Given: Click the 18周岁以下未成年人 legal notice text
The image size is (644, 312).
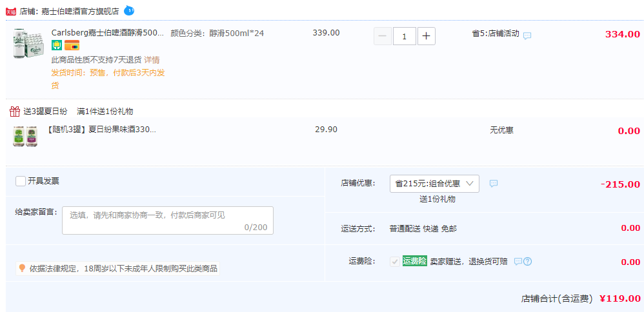Looking at the screenshot, I should pyautogui.click(x=123, y=269).
